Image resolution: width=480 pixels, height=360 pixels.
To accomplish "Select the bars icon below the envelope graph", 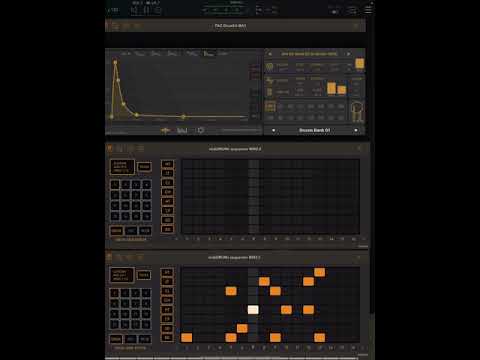I will [x=182, y=130].
